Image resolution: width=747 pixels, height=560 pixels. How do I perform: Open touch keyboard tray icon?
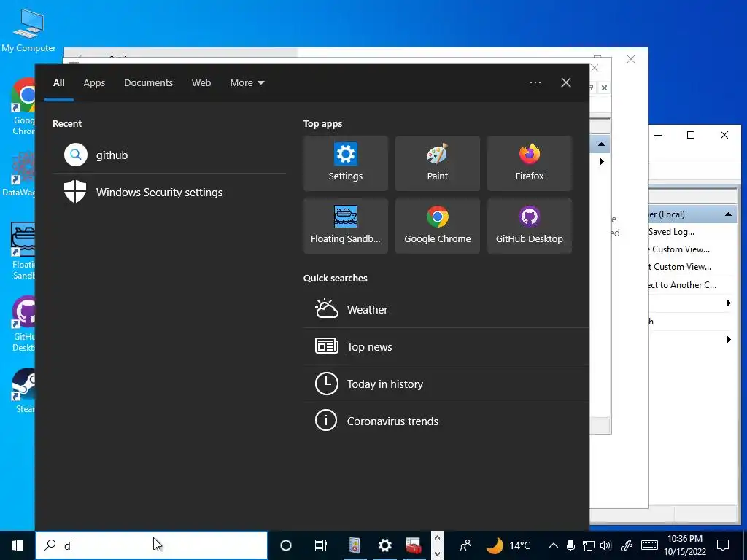click(x=650, y=545)
